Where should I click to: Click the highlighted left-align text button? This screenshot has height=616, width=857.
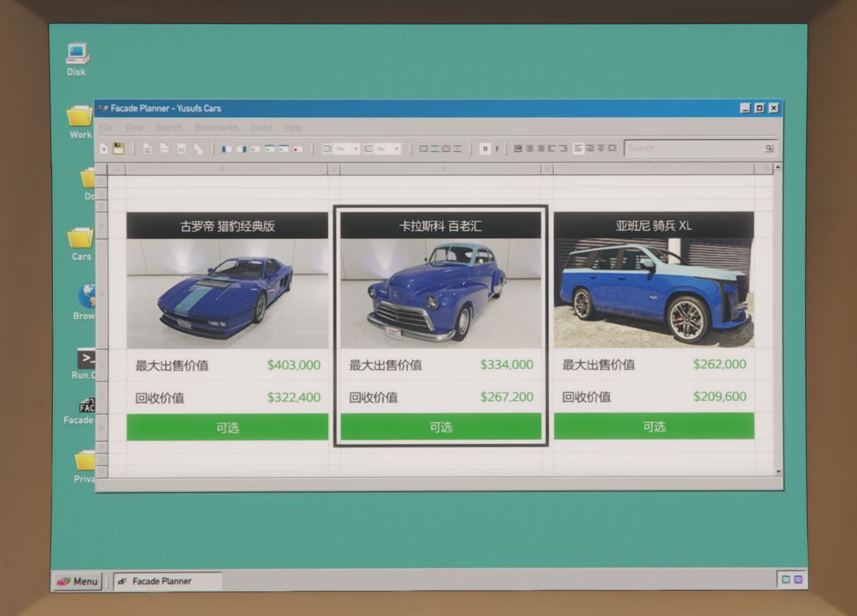coord(578,148)
